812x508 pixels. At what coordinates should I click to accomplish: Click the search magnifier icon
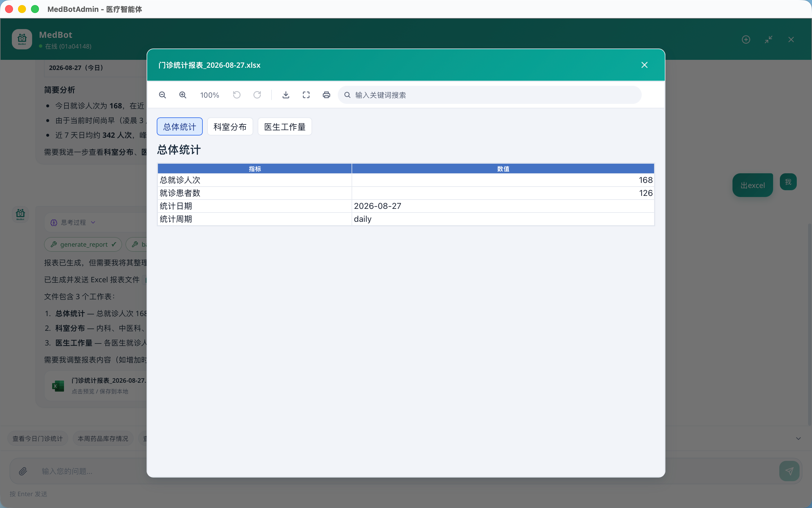point(347,95)
